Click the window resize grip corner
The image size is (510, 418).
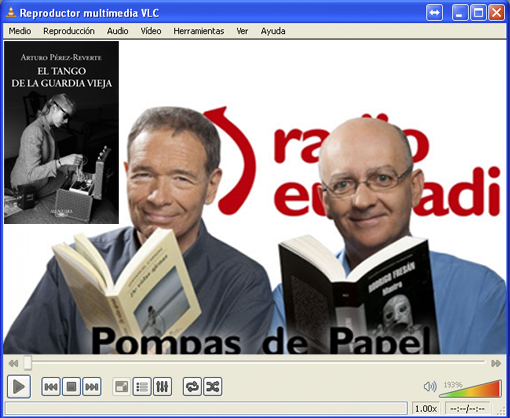501,410
